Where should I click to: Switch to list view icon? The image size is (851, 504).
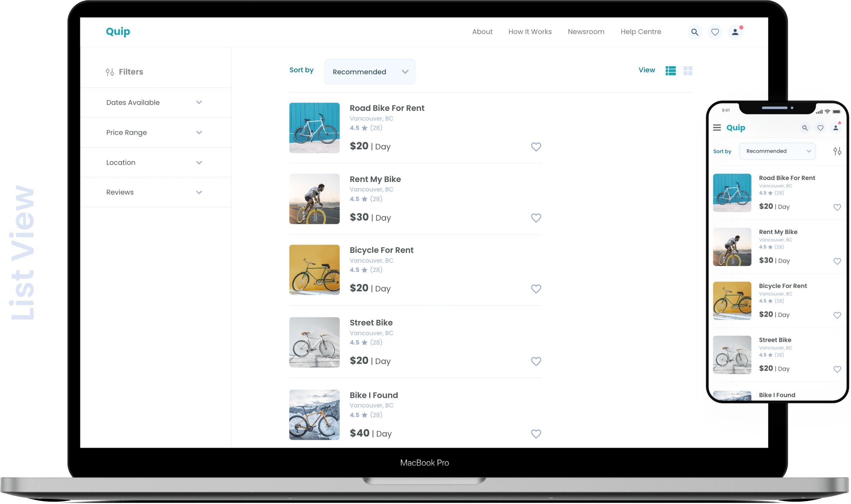670,71
